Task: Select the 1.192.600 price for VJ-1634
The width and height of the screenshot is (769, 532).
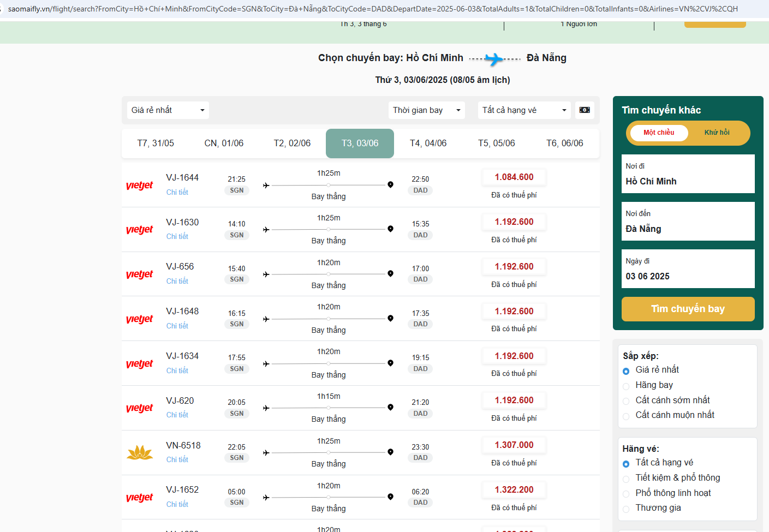Action: coord(514,356)
